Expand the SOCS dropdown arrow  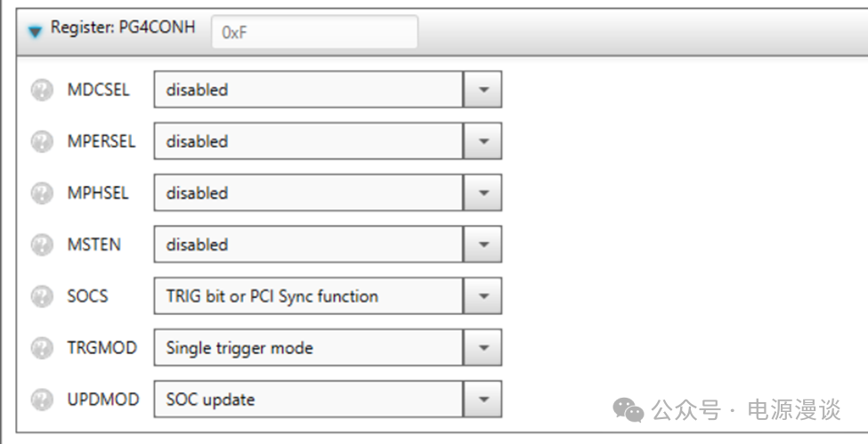483,296
